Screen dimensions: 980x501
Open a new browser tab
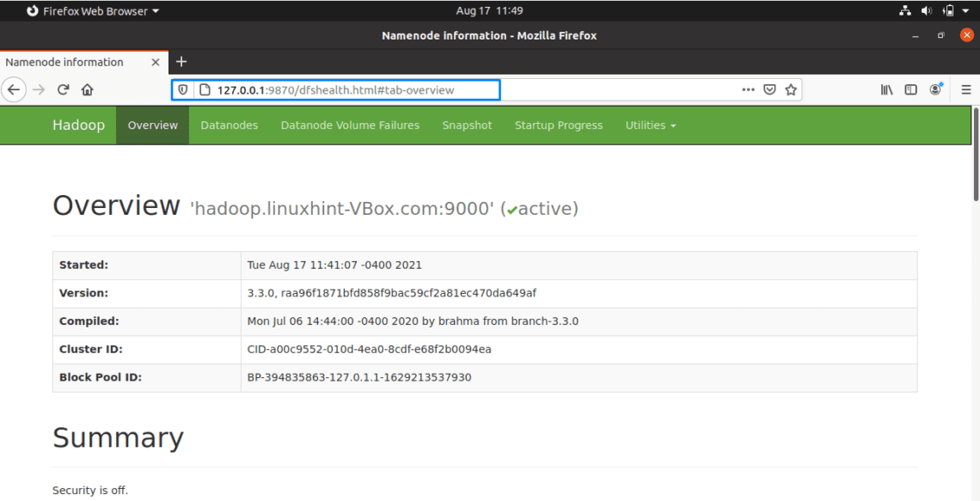pos(181,62)
